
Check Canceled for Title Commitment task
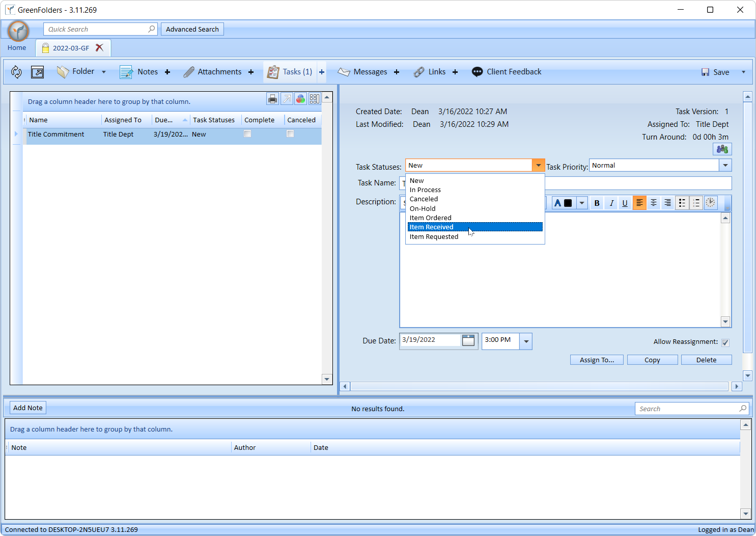290,134
